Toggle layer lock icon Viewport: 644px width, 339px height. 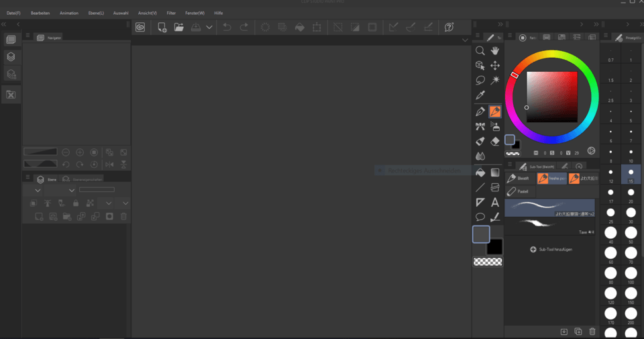point(76,203)
